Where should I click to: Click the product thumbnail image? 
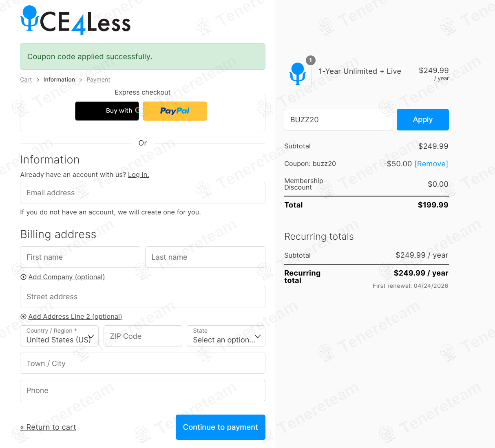coord(298,74)
